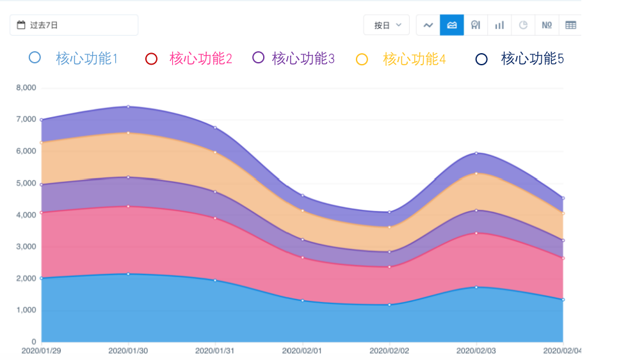
Task: Select the stacked area chart view
Action: pos(452,25)
